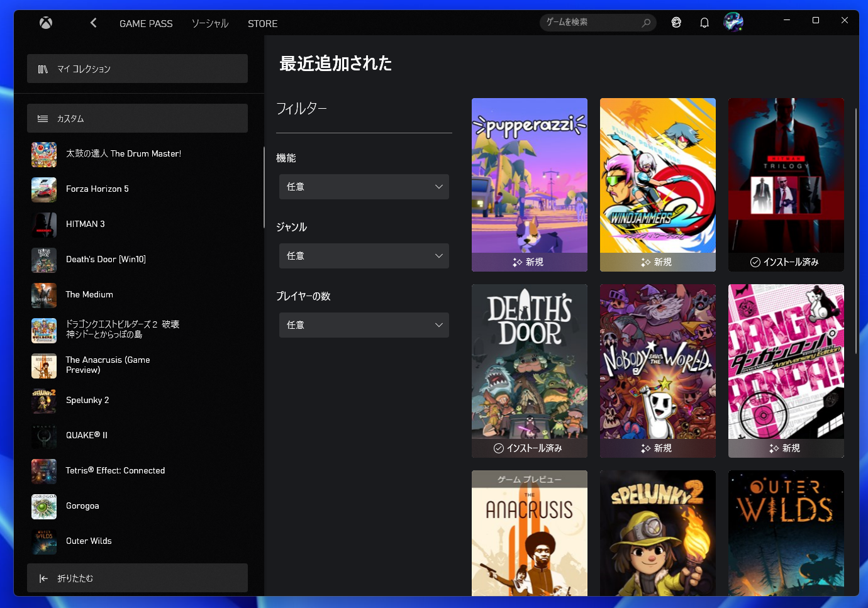Expand the プレイヤーの数 filter dropdown

pos(364,325)
